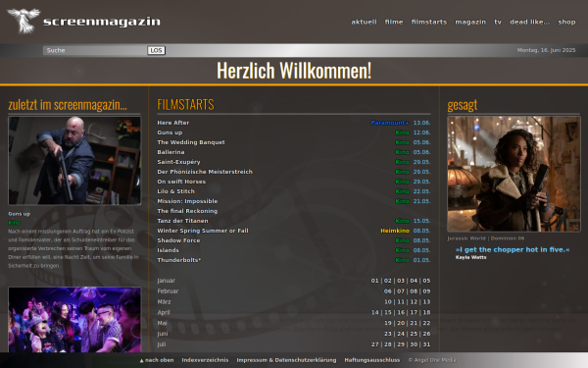This screenshot has height=368, width=588.
Task: Click the LOS search button
Action: coord(156,50)
